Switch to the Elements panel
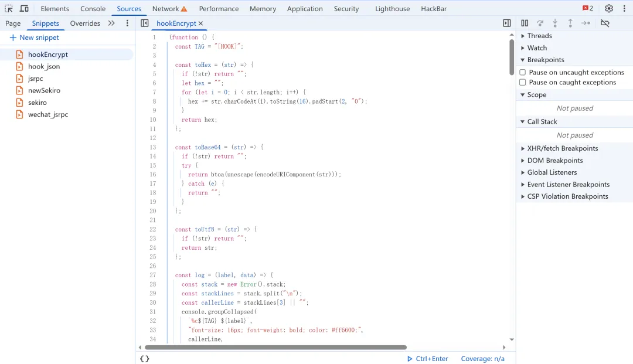This screenshot has width=633, height=364. point(55,8)
